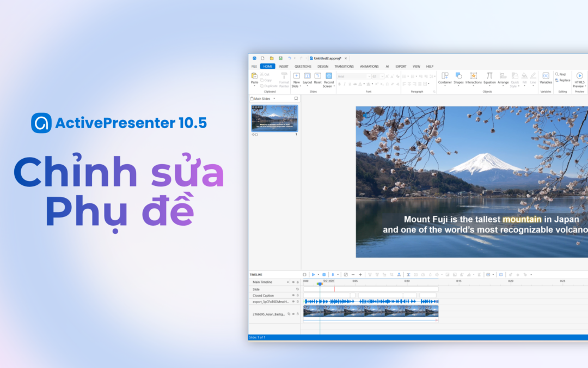Click the font color button in Font group

pos(360,84)
